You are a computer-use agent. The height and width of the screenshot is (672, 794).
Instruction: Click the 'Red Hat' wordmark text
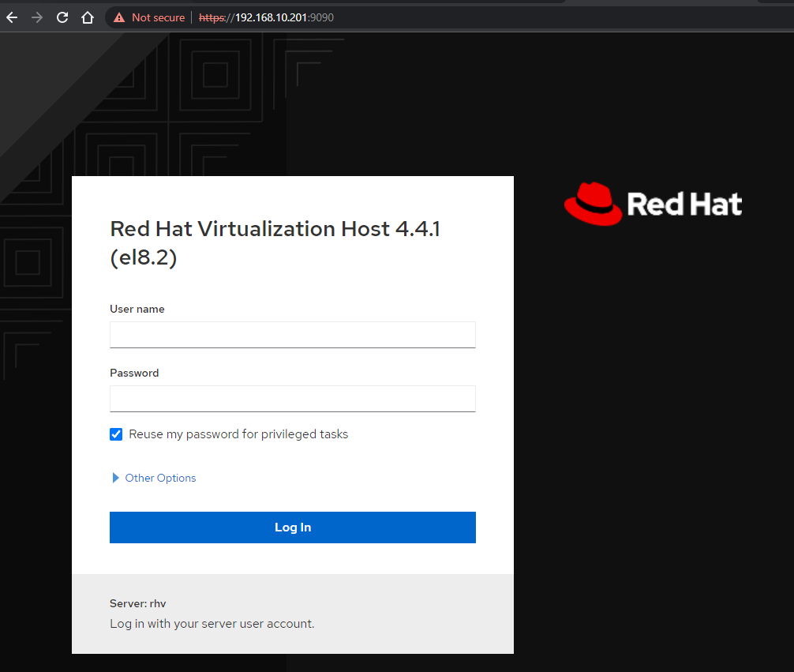pyautogui.click(x=684, y=205)
